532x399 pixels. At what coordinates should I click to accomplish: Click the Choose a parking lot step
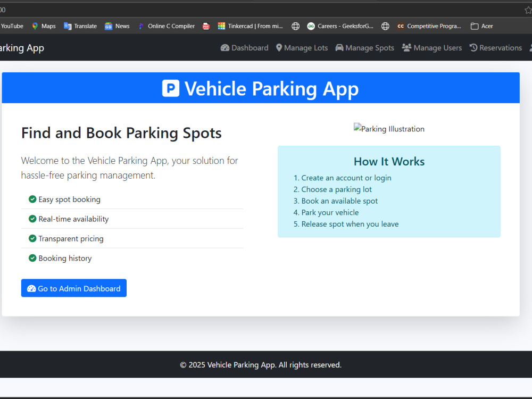(337, 189)
